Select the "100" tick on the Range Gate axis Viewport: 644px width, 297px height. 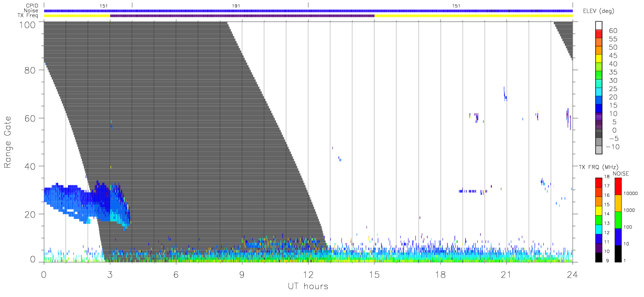tap(27, 25)
